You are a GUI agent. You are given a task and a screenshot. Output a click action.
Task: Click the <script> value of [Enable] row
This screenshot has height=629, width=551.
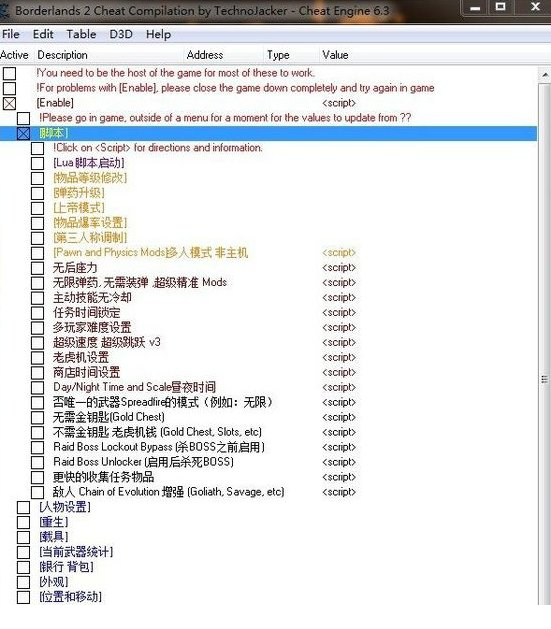[x=339, y=103]
